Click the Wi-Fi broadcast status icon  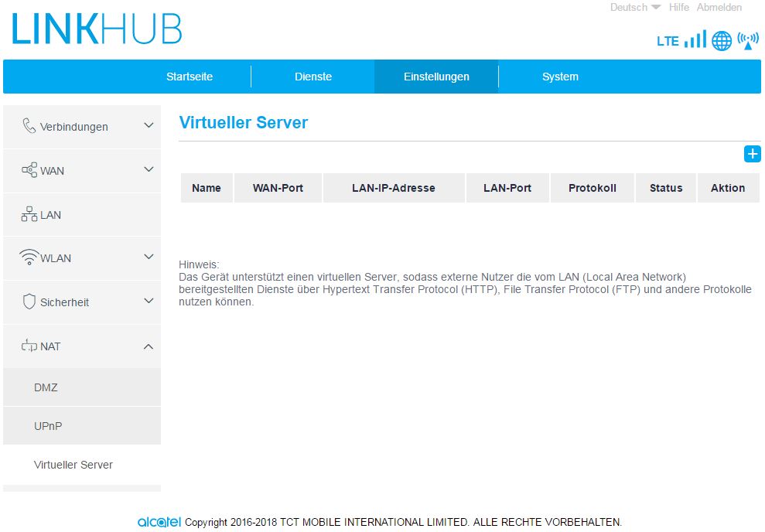(748, 40)
